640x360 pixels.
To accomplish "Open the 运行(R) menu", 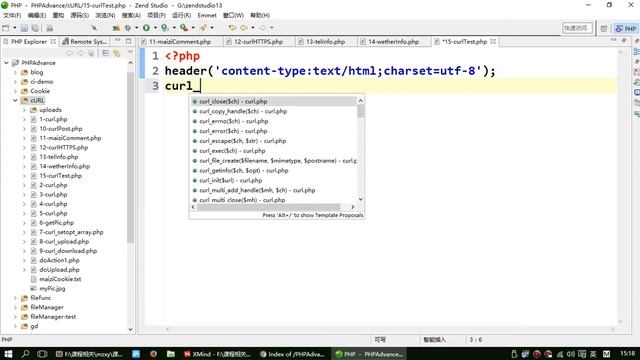I will [x=181, y=15].
